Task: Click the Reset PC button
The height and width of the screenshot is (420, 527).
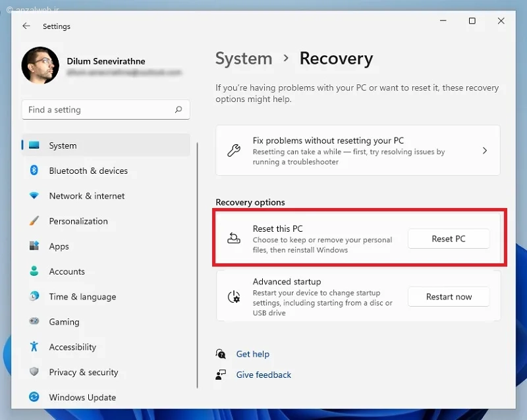Action: point(449,238)
